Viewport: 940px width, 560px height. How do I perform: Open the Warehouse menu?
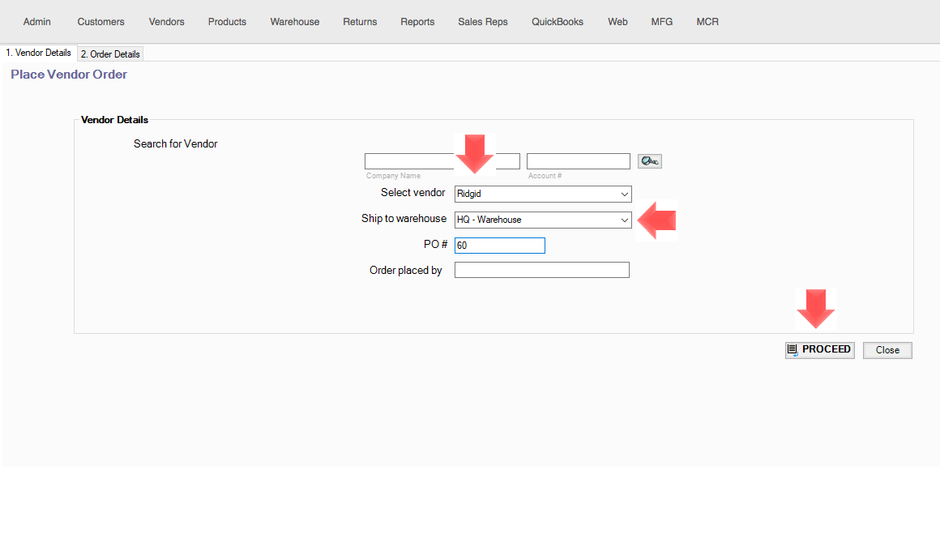295,22
